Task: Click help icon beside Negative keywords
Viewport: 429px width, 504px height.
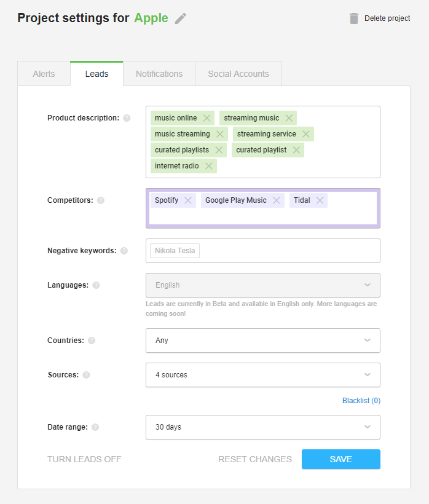Action: click(124, 251)
